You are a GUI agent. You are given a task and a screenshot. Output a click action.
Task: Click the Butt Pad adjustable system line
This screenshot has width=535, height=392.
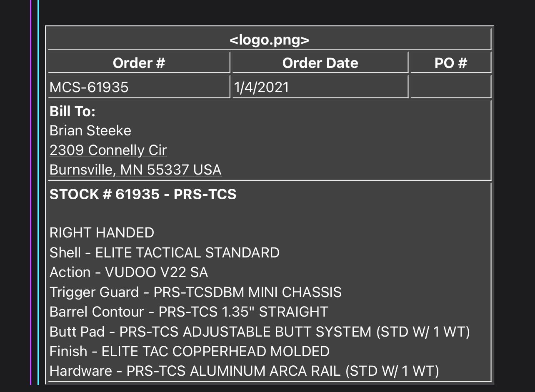pyautogui.click(x=260, y=332)
